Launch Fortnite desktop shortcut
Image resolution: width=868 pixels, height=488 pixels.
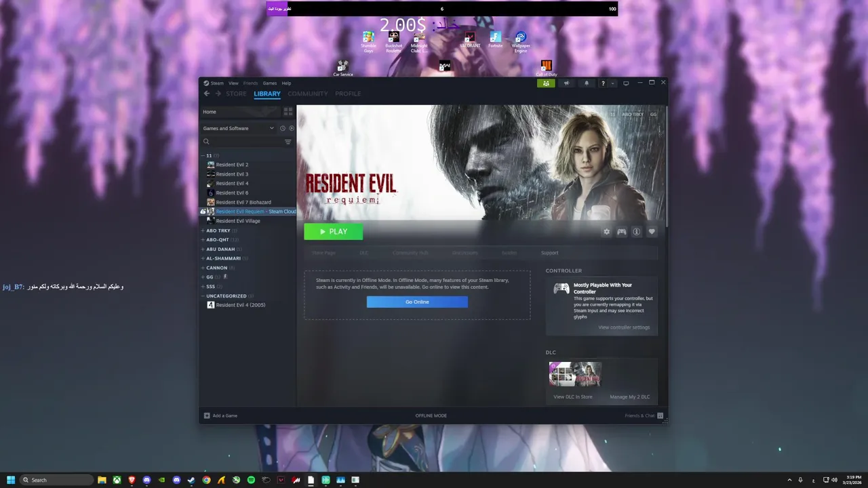[x=496, y=40]
